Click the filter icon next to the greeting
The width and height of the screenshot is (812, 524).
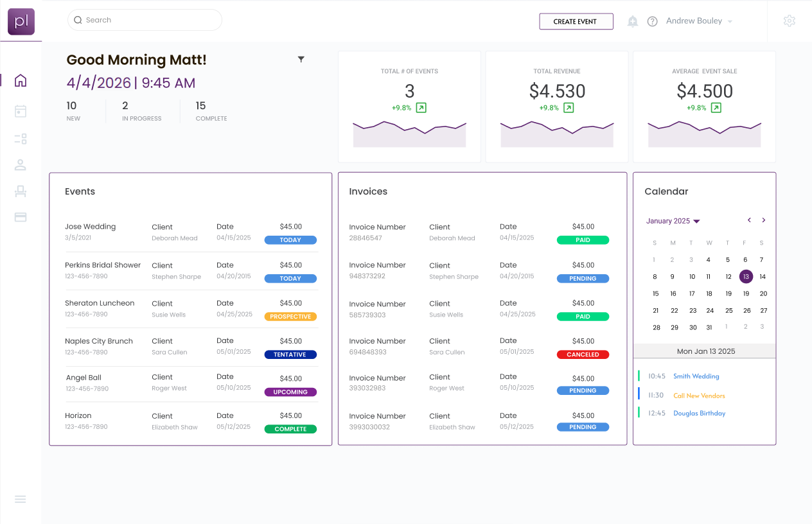pos(301,58)
